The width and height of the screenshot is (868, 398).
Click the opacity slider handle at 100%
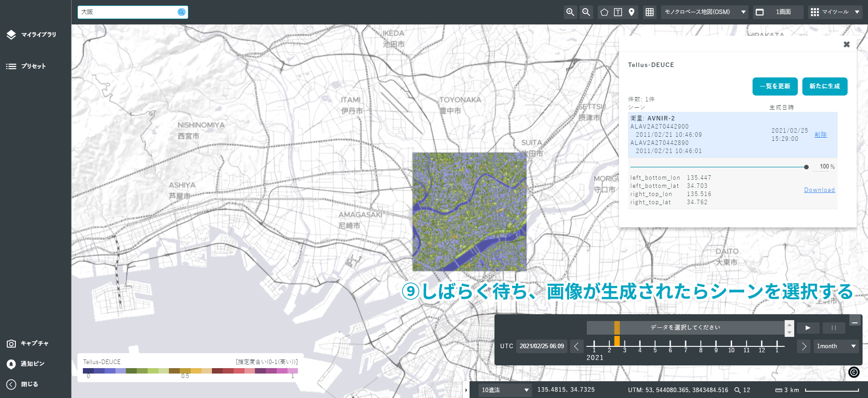coord(806,167)
